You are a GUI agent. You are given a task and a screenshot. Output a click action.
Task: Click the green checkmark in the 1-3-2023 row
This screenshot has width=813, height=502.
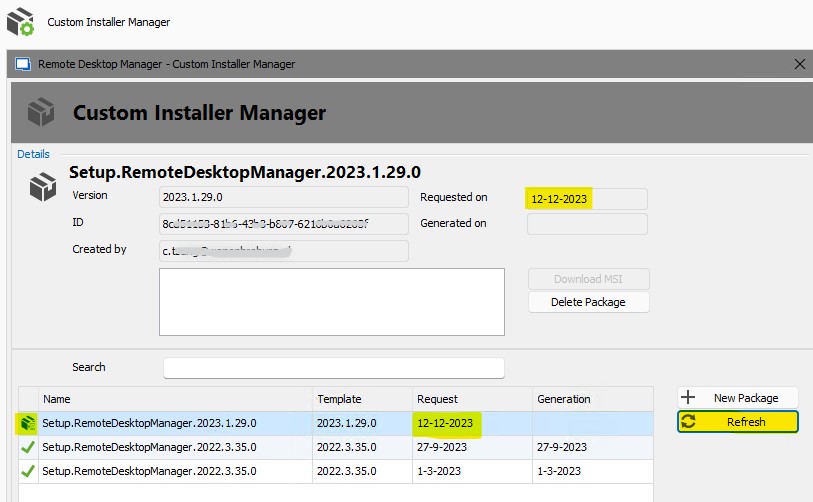click(x=28, y=471)
